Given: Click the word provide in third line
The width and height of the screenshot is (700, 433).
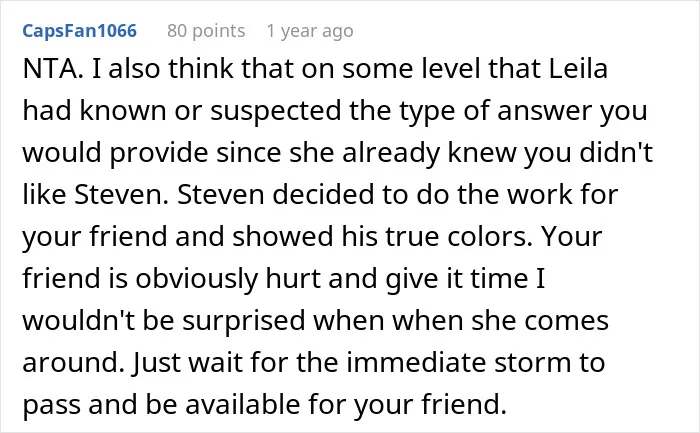Looking at the screenshot, I should pos(159,154).
